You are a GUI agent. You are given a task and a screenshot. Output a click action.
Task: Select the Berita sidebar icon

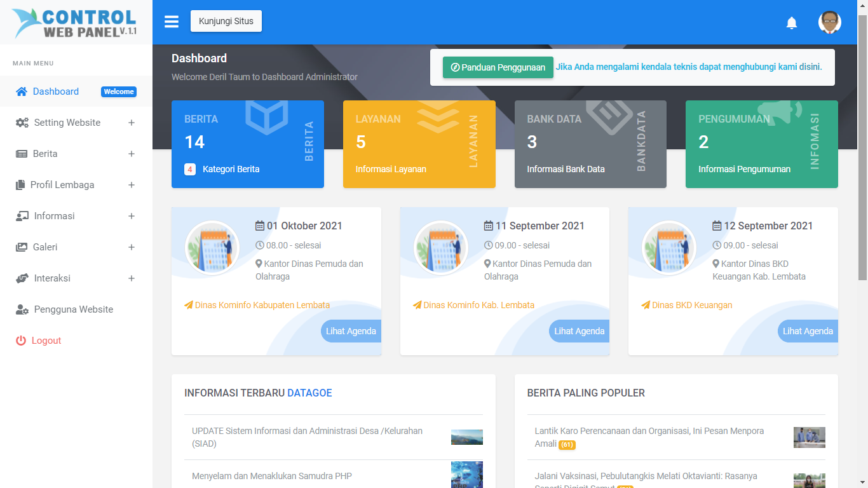19,153
